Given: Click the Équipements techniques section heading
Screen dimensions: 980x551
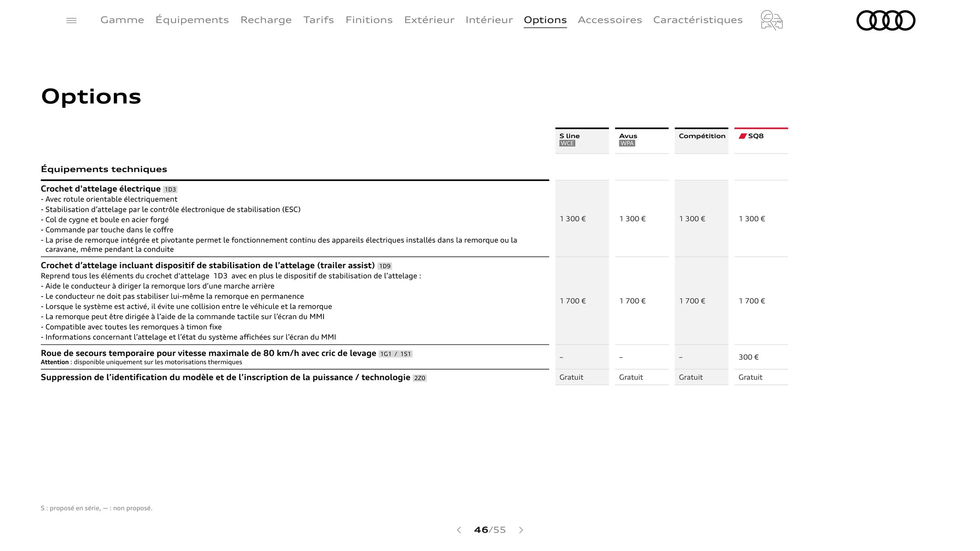Looking at the screenshot, I should (104, 169).
